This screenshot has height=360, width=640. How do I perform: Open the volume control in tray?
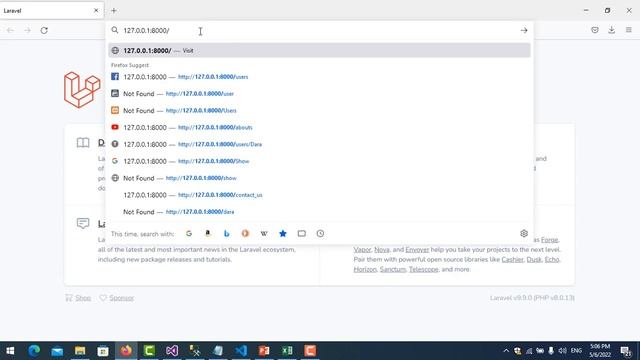(x=562, y=351)
